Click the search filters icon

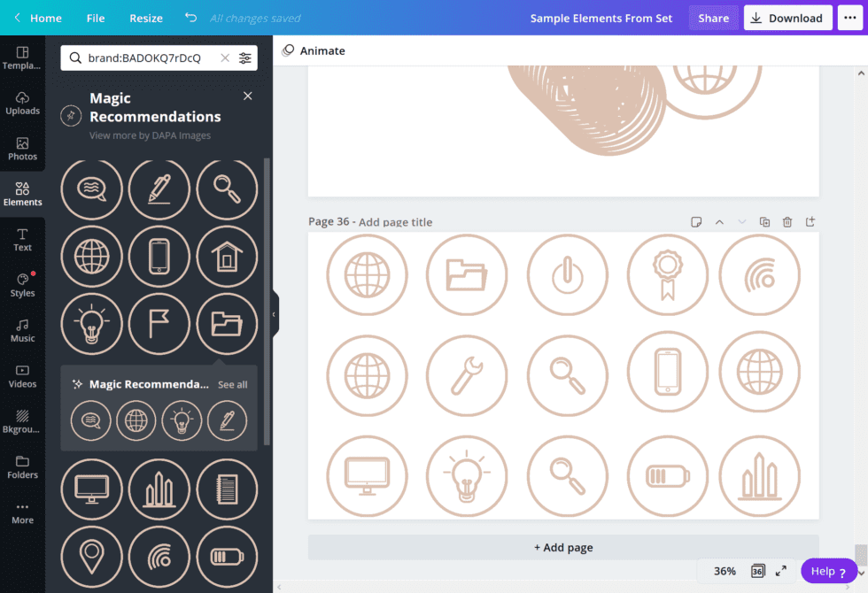tap(245, 58)
